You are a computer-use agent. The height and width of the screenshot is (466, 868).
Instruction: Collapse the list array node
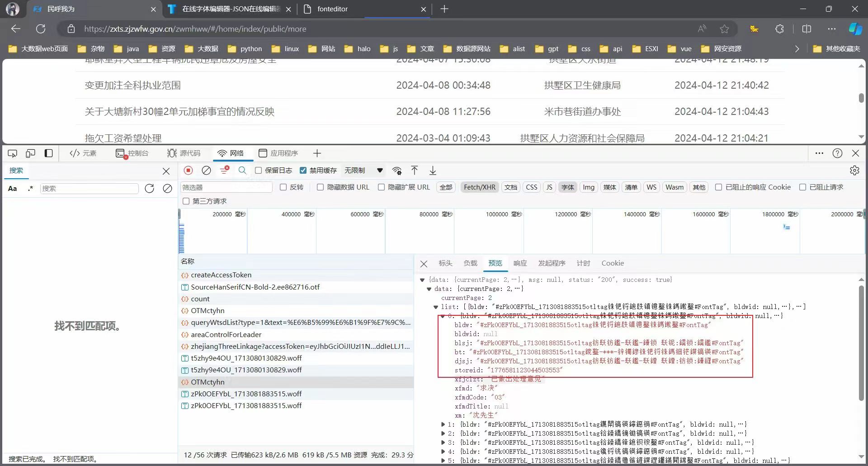click(436, 307)
